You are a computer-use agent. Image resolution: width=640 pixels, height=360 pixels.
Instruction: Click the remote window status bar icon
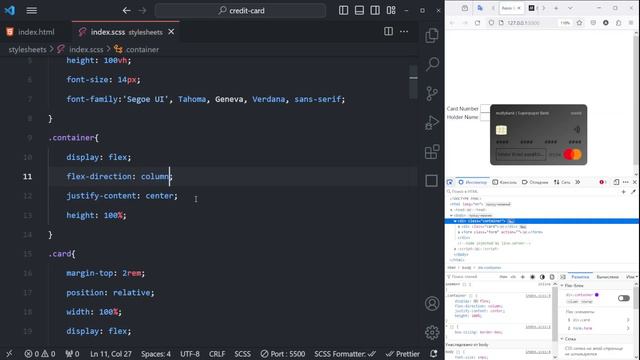pos(9,354)
